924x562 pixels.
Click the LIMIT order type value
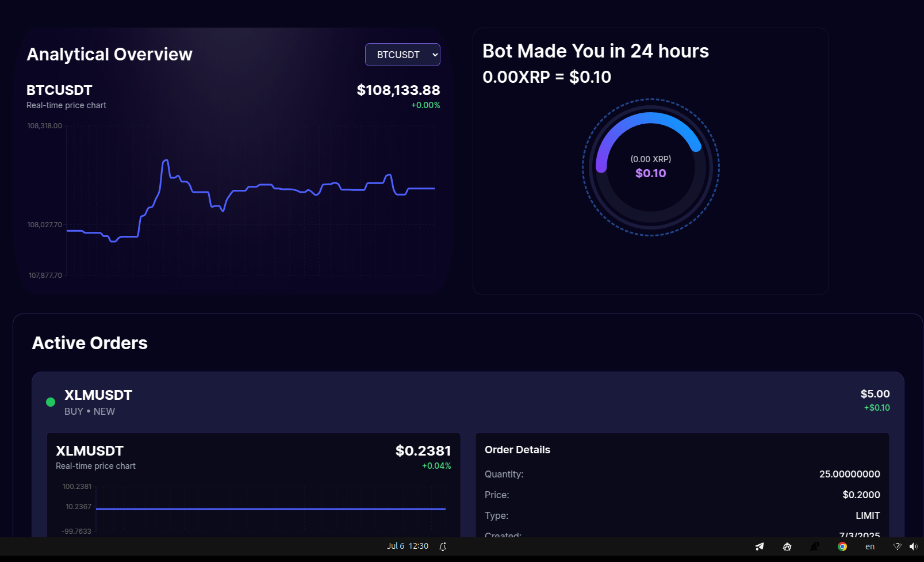point(868,515)
